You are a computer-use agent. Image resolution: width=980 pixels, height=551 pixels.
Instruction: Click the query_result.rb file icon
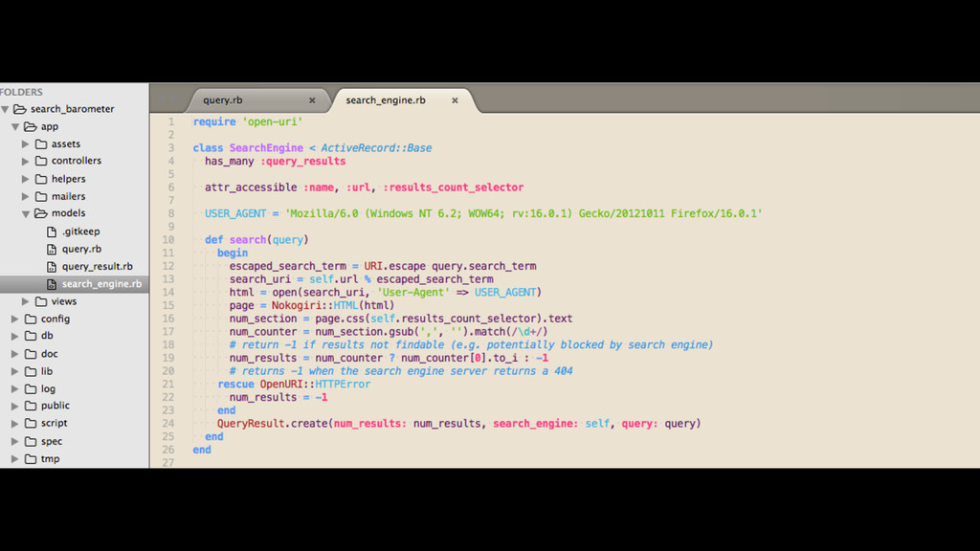pyautogui.click(x=52, y=267)
